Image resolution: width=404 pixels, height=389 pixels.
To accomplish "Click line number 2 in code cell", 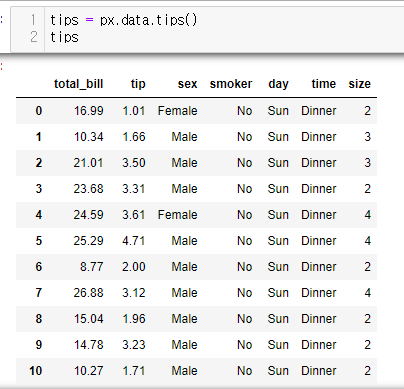I will click(x=34, y=37).
